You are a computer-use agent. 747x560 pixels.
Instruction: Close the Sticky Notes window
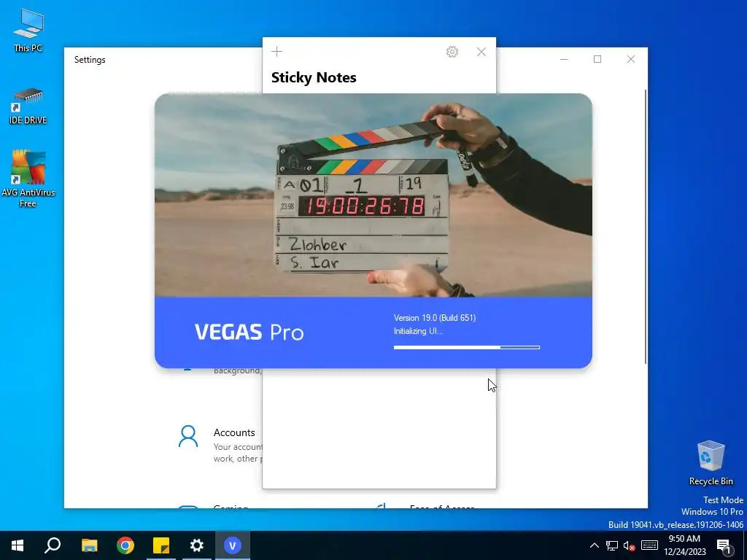click(x=481, y=52)
